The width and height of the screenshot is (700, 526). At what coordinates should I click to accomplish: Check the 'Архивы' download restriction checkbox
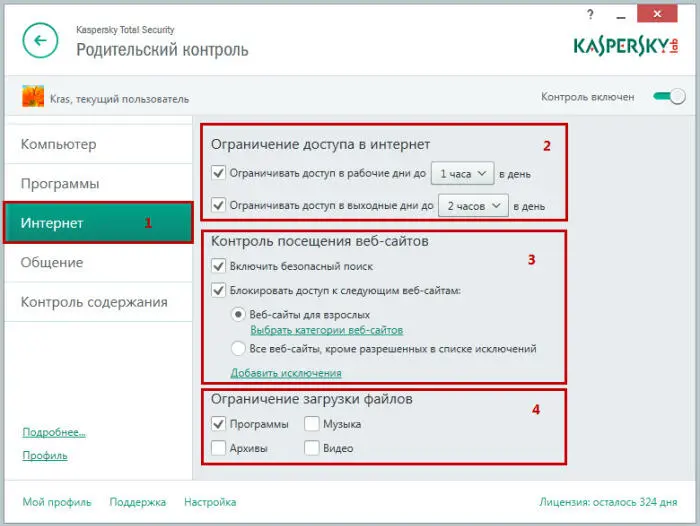pos(218,447)
